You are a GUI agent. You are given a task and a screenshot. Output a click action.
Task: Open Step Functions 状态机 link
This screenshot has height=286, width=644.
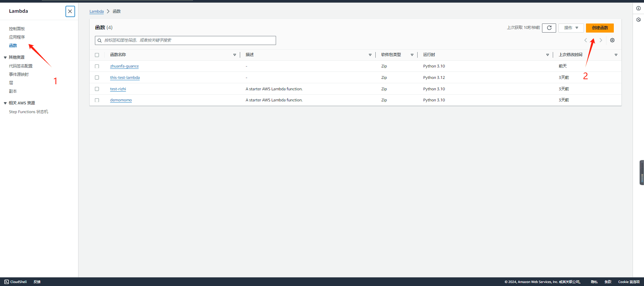pyautogui.click(x=29, y=112)
